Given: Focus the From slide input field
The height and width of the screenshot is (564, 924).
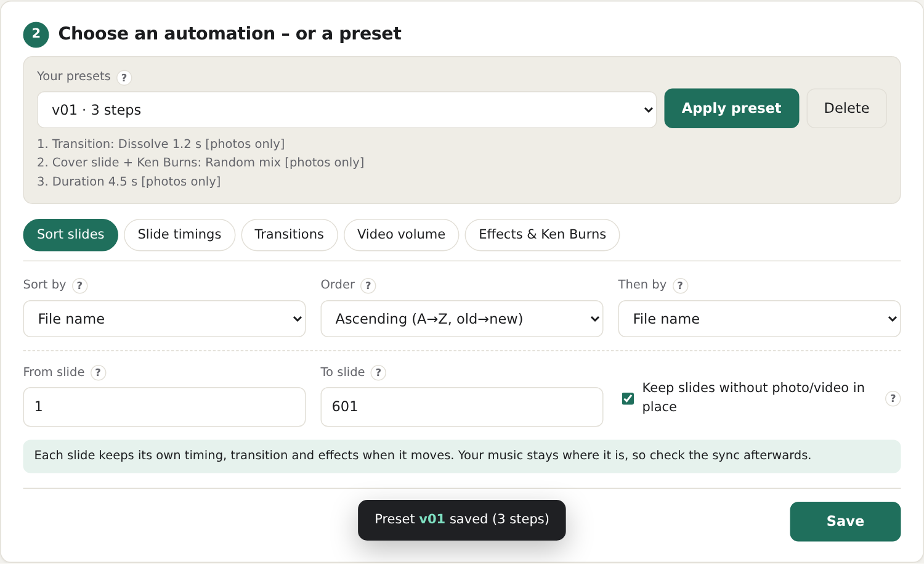Looking at the screenshot, I should coord(164,407).
